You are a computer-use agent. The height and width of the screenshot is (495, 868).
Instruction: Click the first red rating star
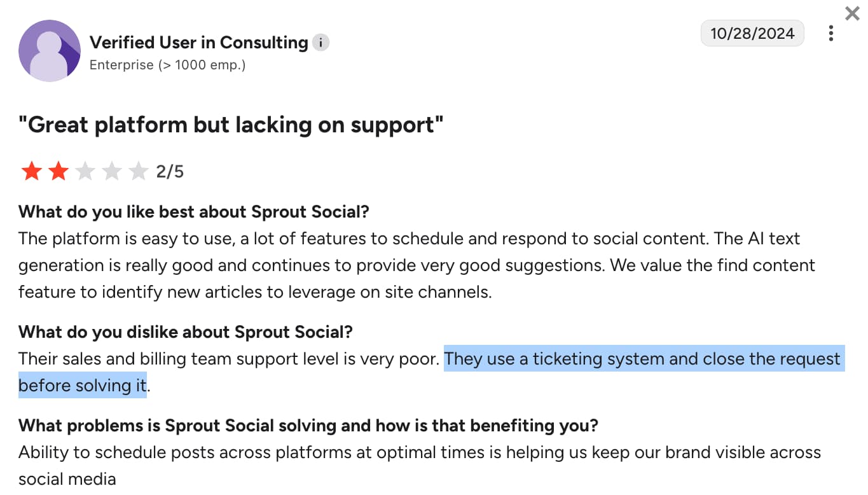(x=31, y=171)
